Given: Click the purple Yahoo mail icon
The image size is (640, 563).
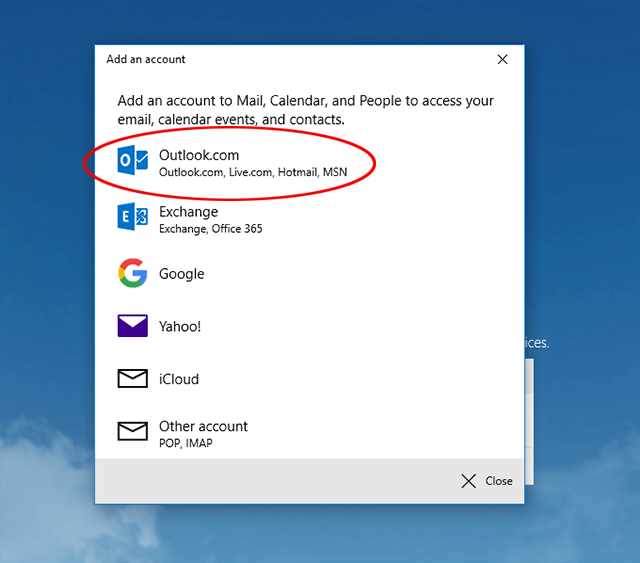Looking at the screenshot, I should point(133,326).
